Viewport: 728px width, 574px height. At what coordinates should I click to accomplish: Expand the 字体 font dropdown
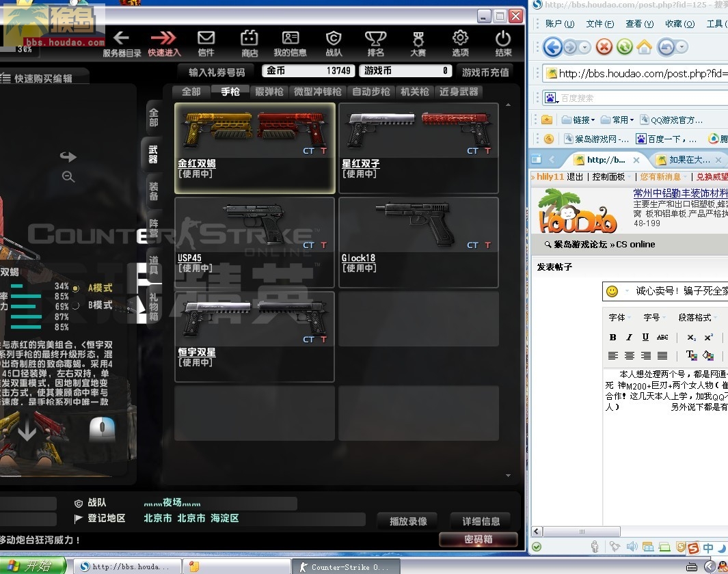[x=620, y=317]
